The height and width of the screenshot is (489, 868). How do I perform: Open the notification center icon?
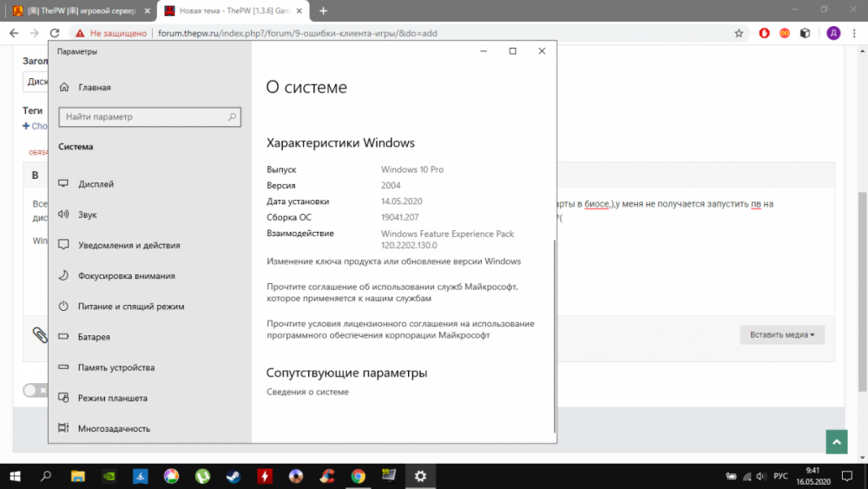(x=847, y=476)
